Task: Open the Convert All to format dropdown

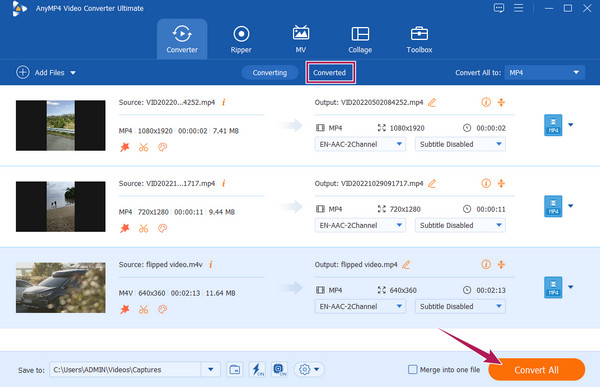Action: tap(545, 73)
